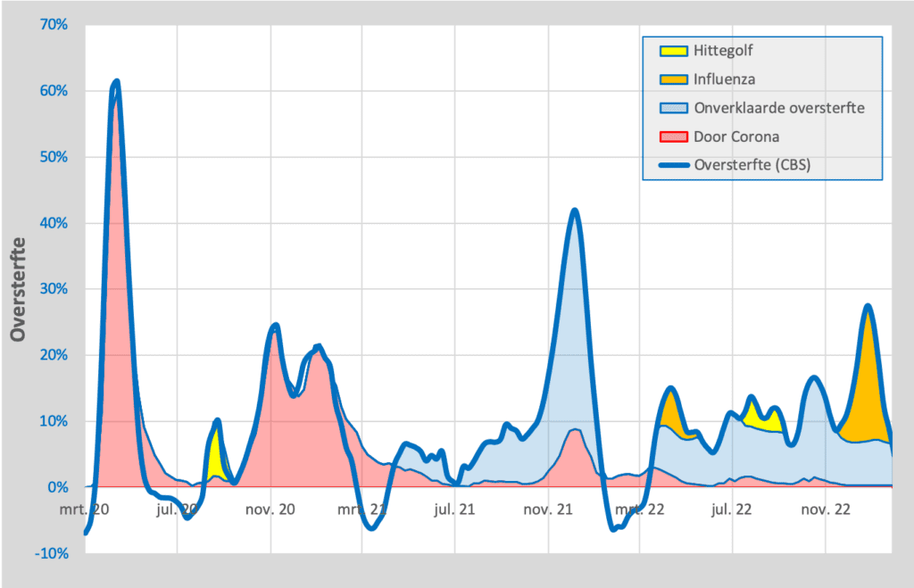Click the nov. 20 x-axis label
Viewport: 914px width, 588px height.
tap(270, 509)
